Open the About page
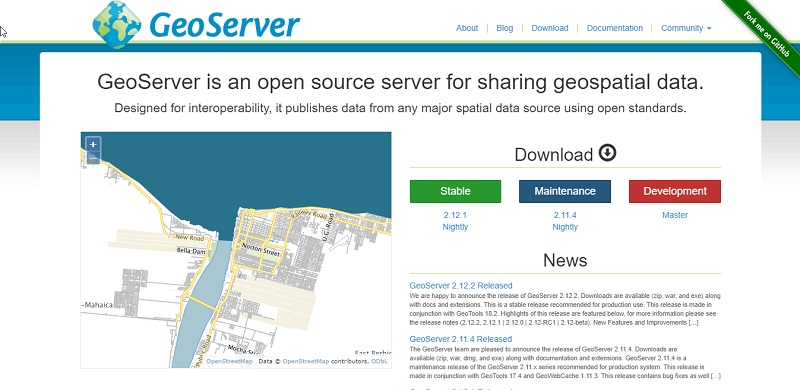The image size is (800, 390). (467, 28)
